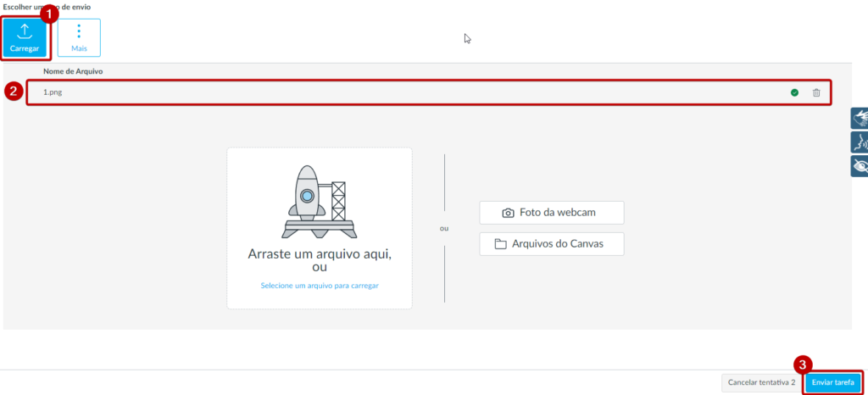Submit with the Enviar tarefa button
Screen dimensions: 868x395
tap(832, 382)
